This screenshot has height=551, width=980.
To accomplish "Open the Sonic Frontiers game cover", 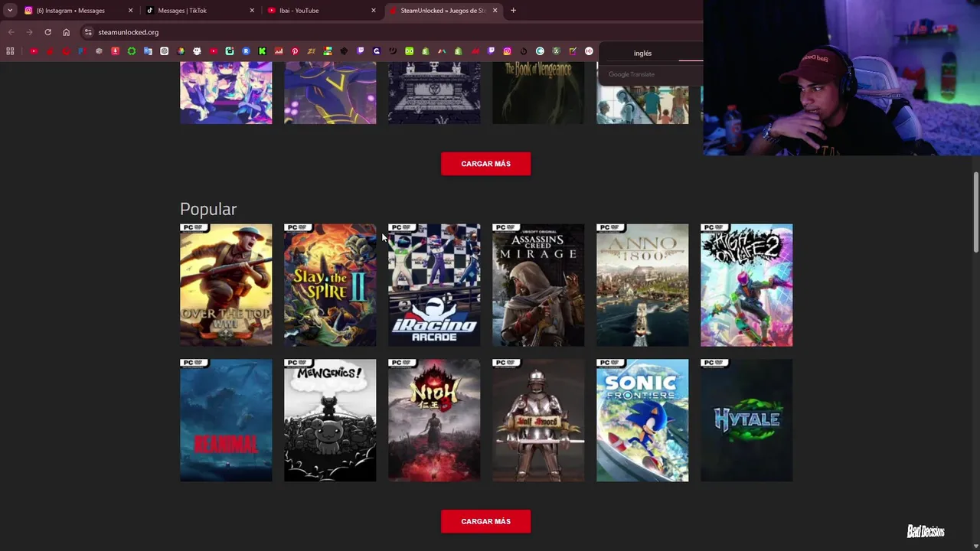I will [x=642, y=420].
